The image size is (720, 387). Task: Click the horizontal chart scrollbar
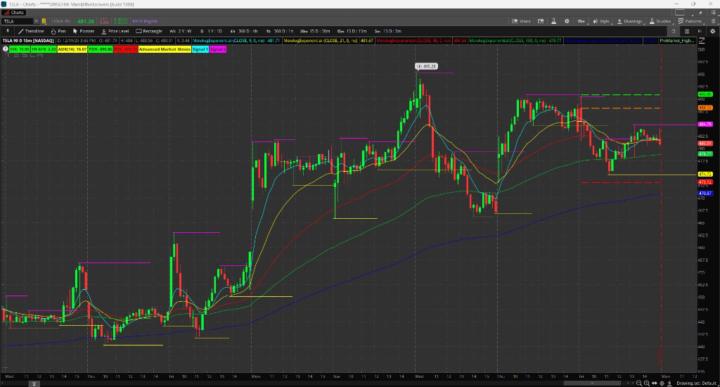(x=592, y=383)
